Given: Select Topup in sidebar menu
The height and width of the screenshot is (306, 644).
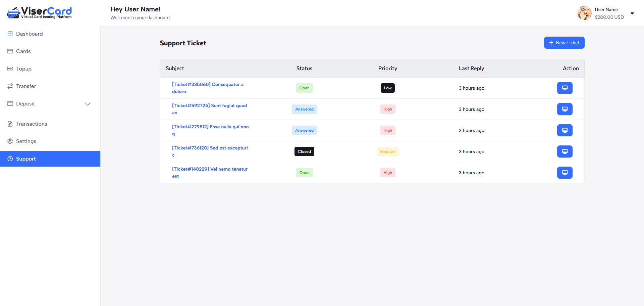Looking at the screenshot, I should [23, 69].
